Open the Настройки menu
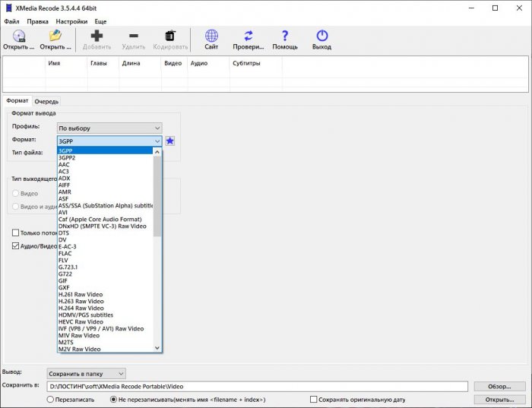Screen dimensions: 532x408 coord(71,21)
